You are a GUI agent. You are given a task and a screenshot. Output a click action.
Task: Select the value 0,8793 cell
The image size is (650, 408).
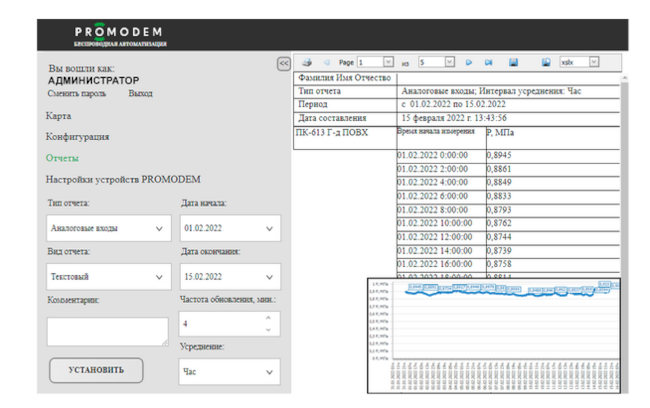click(x=553, y=210)
